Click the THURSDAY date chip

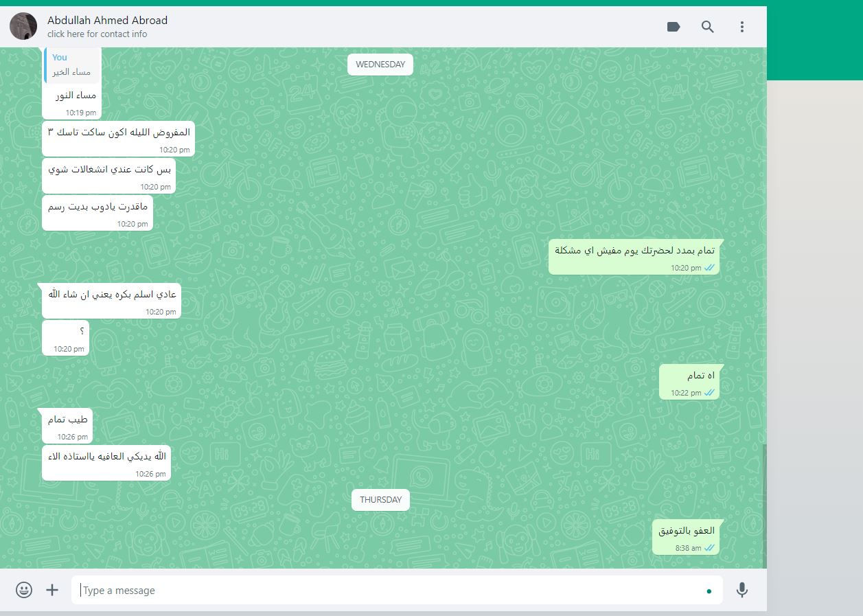tap(380, 500)
